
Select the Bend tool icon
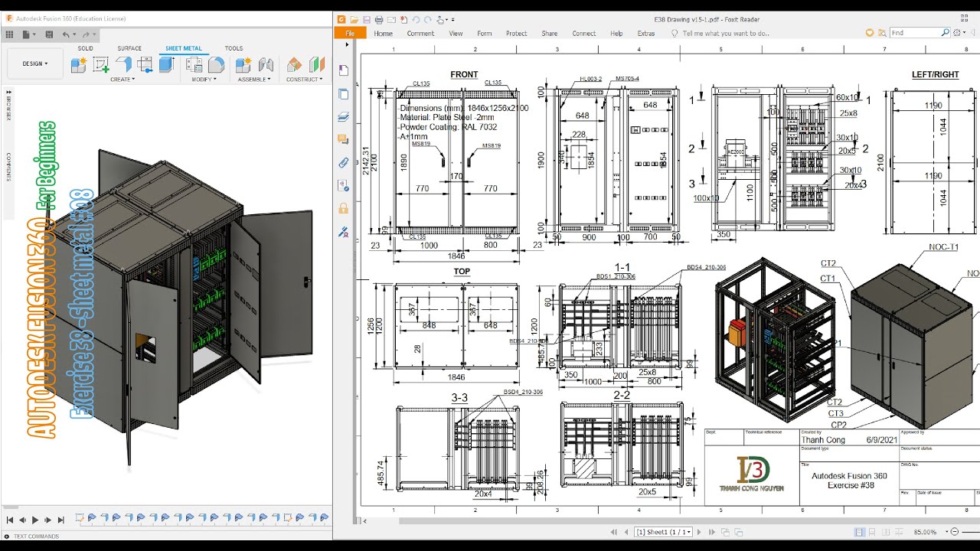click(145, 65)
